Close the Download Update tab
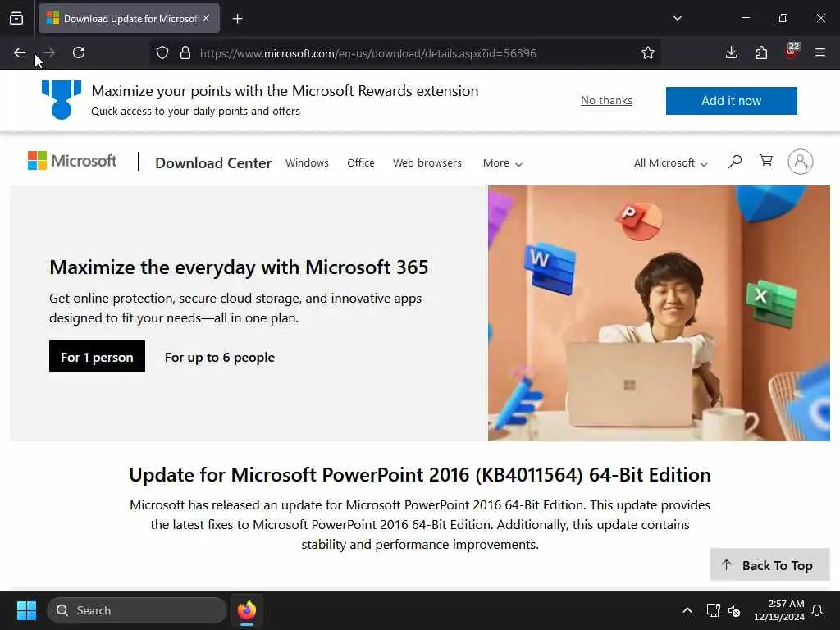Image resolution: width=840 pixels, height=630 pixels. click(x=206, y=18)
